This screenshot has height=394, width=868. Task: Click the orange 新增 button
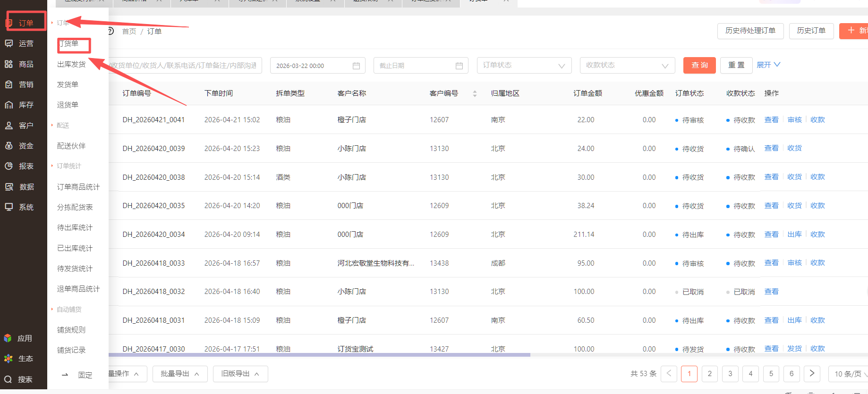(x=854, y=31)
